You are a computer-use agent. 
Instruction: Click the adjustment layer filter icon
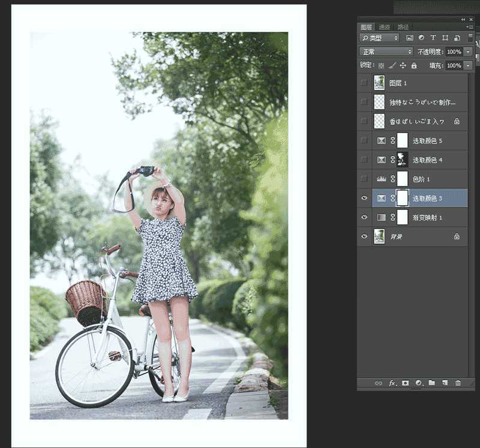(x=422, y=37)
